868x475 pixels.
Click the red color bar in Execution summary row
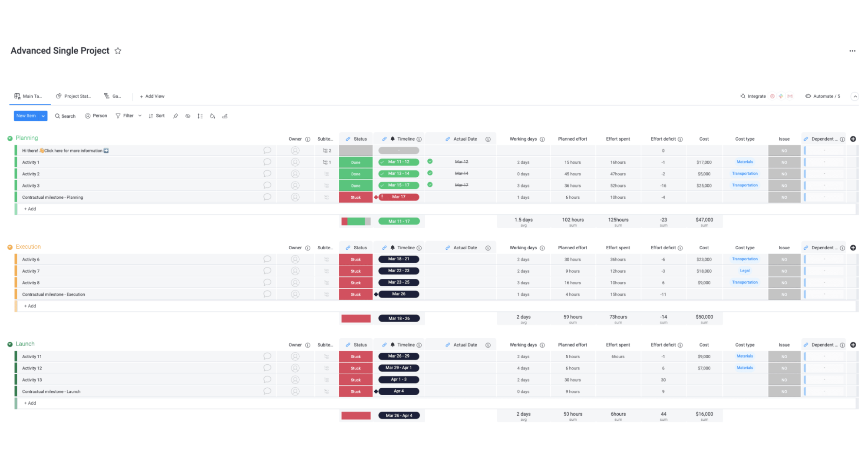click(356, 318)
